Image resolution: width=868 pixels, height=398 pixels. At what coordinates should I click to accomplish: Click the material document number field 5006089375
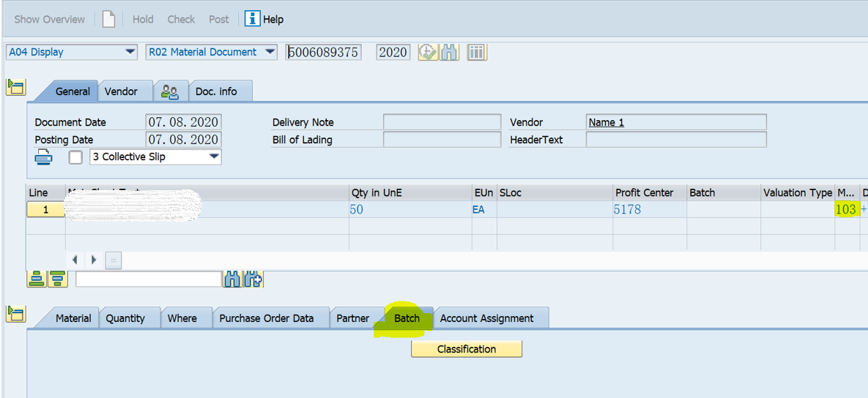pos(324,53)
